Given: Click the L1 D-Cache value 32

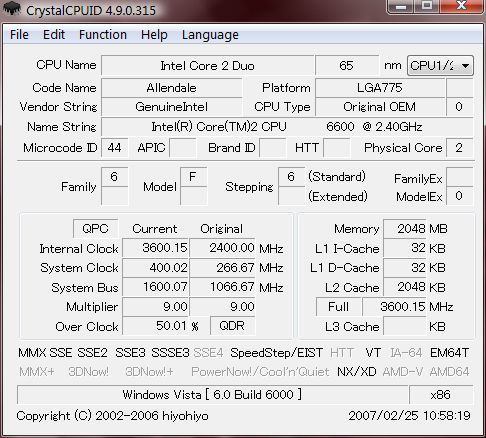Looking at the screenshot, I should (x=405, y=268).
